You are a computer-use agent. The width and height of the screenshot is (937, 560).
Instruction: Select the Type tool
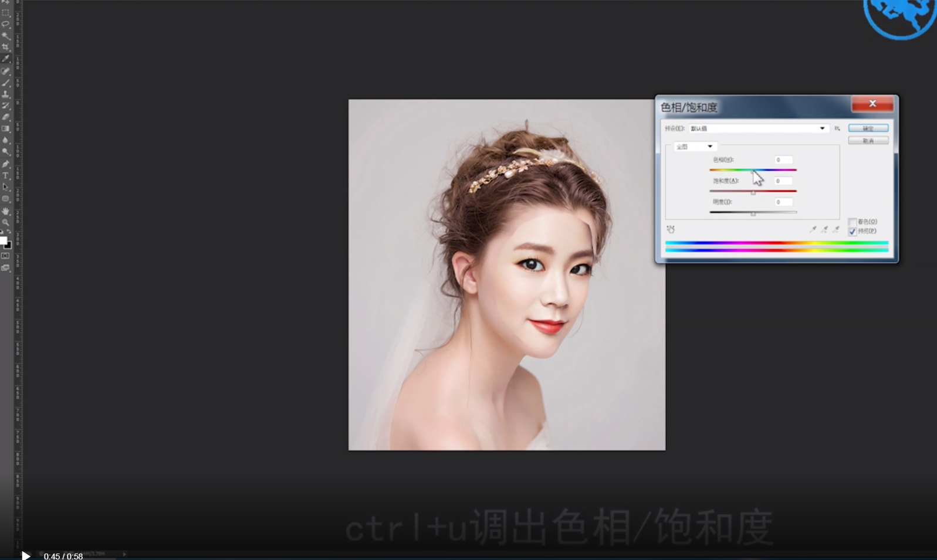coord(6,176)
